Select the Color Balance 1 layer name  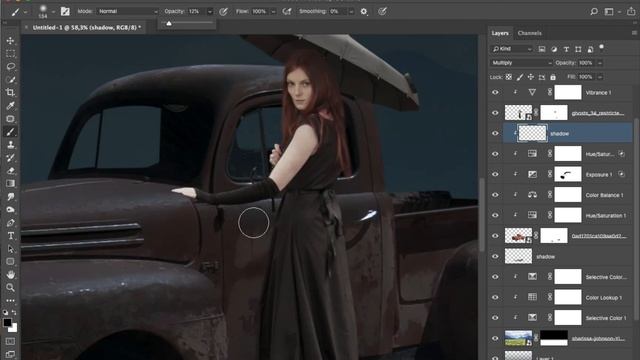[604, 195]
